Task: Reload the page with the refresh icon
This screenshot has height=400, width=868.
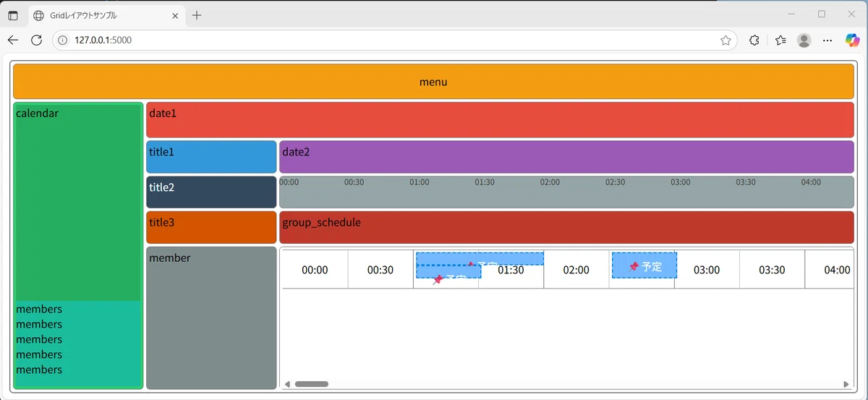Action: pos(37,41)
